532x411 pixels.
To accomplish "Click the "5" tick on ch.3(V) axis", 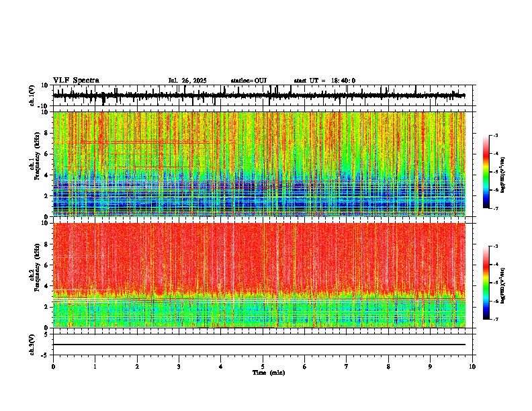I will click(47, 334).
